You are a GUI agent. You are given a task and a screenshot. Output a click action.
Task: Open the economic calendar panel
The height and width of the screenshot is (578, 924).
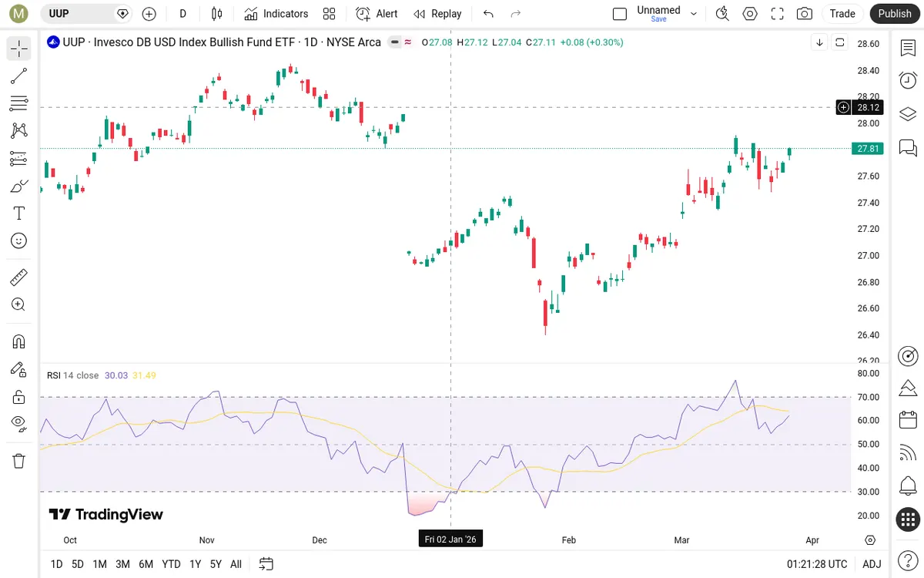click(x=908, y=420)
